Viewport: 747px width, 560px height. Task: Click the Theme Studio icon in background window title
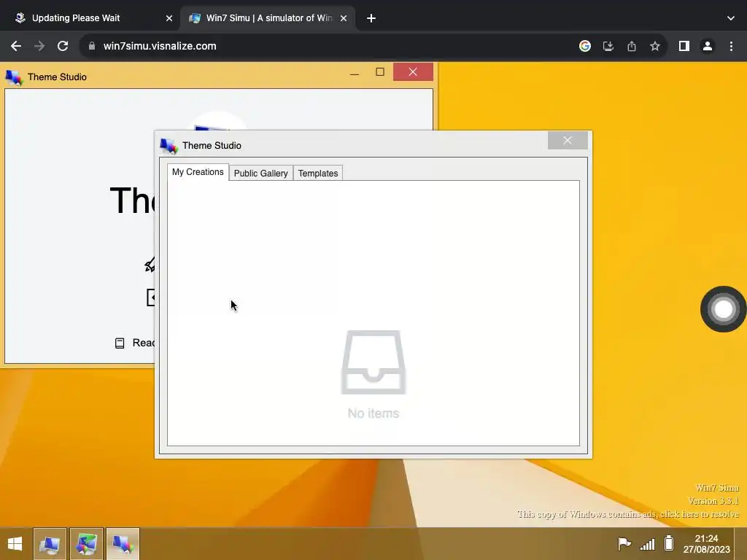14,77
